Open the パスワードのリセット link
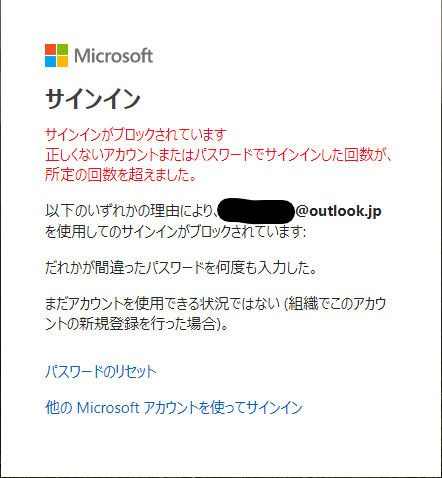This screenshot has height=478, width=442. [101, 371]
